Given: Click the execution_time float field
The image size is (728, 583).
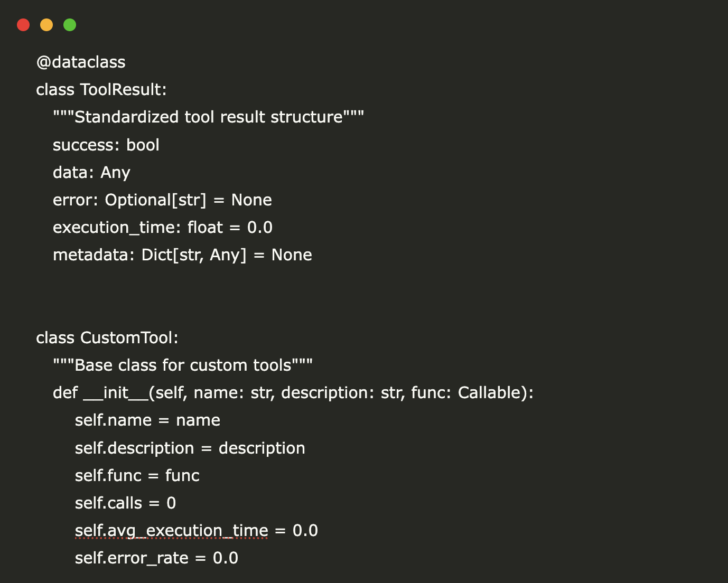Looking at the screenshot, I should tap(162, 228).
